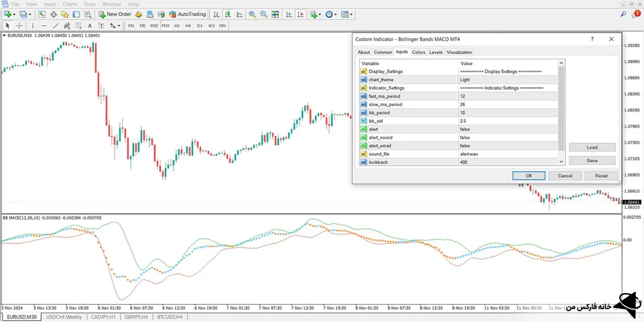Image resolution: width=644 pixels, height=322 pixels.
Task: Click the triangle beside EURUSD,M30 chart title
Action: (4, 35)
